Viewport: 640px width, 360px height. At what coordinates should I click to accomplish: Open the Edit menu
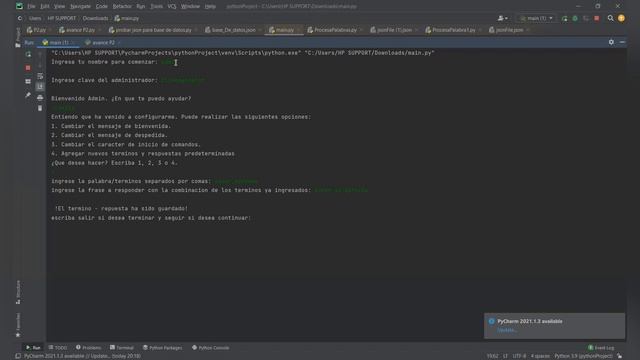(44, 7)
